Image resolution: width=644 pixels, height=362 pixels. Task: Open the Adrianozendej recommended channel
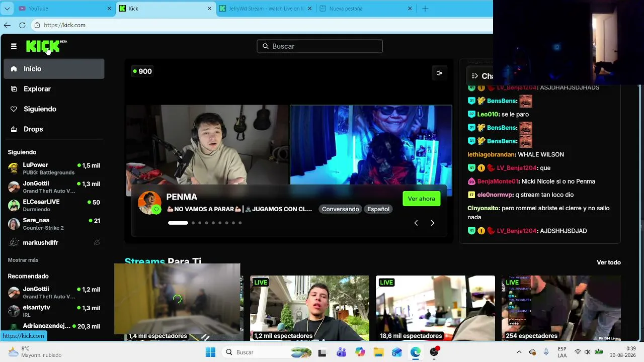click(x=54, y=326)
